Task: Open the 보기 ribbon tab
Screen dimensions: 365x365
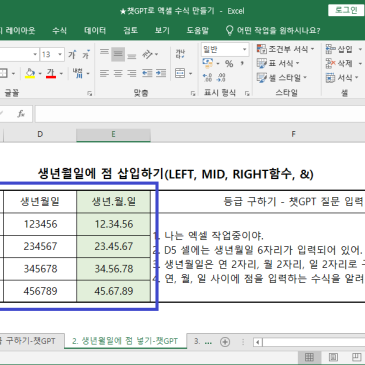Action: pyautogui.click(x=162, y=31)
